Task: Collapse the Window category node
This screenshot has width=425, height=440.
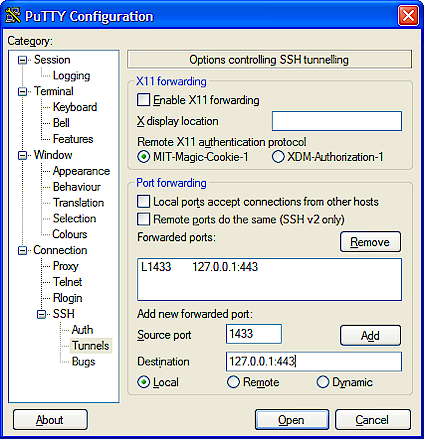Action: coord(22,155)
